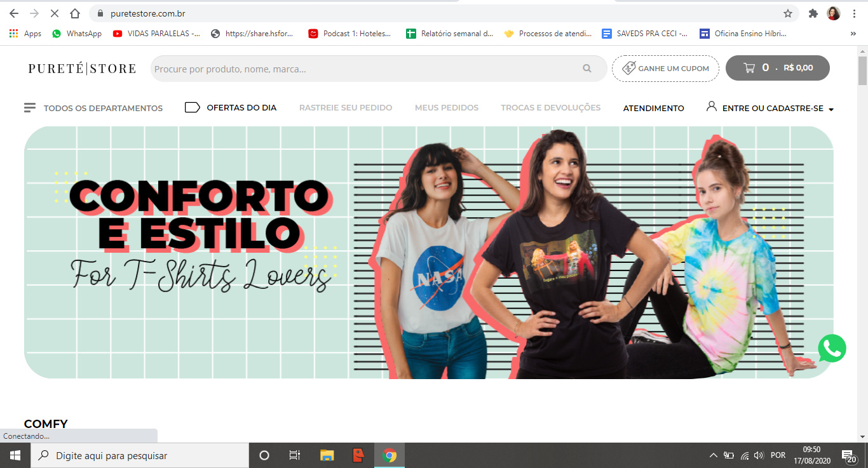Show hidden system tray icons
Screen dimensions: 868x468
click(714, 455)
